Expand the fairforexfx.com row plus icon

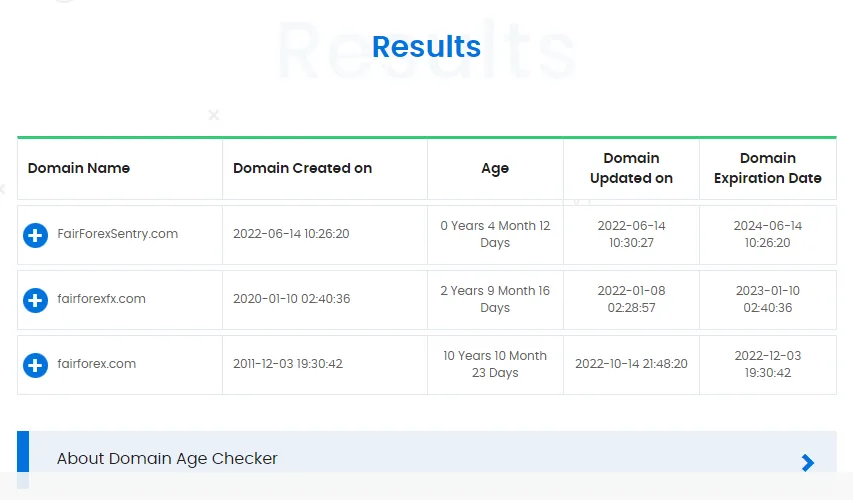(35, 301)
